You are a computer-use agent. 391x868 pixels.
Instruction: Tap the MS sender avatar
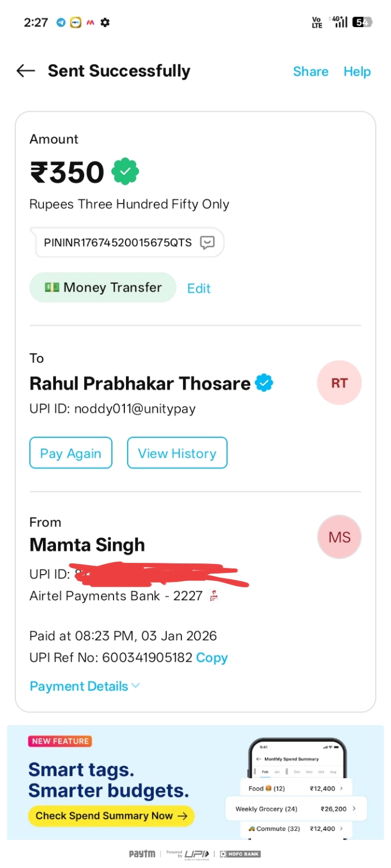339,537
